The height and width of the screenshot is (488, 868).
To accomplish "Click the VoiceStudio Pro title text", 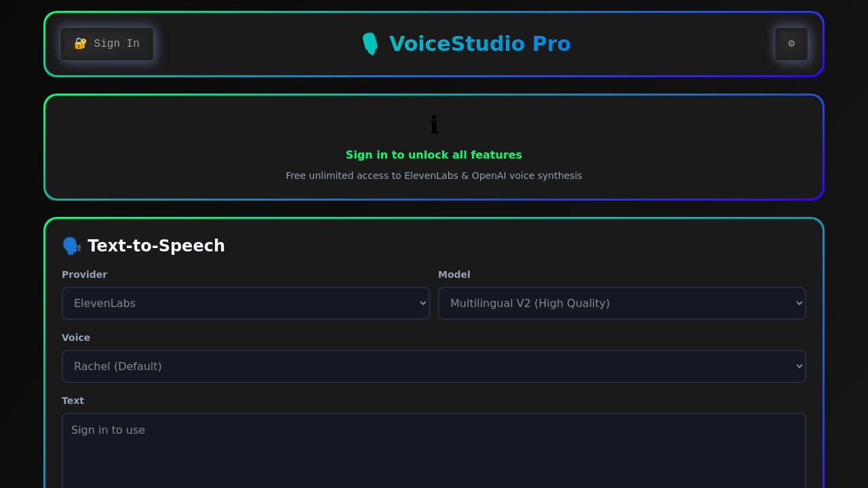I will [480, 44].
